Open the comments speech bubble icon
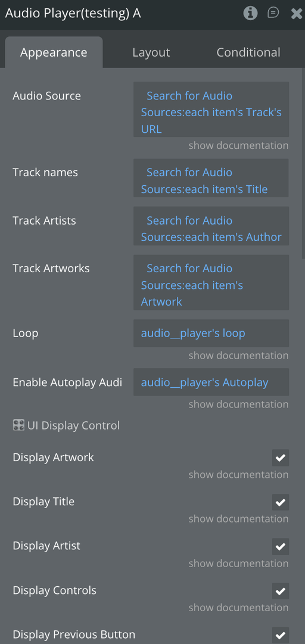305x644 pixels. tap(273, 13)
